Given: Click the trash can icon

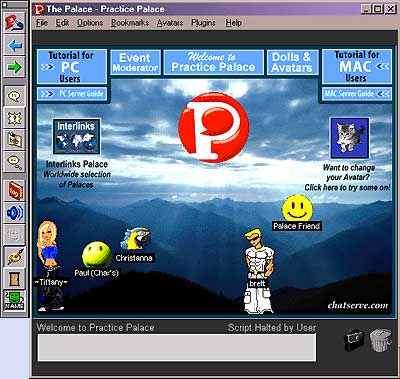Looking at the screenshot, I should click(x=380, y=339).
